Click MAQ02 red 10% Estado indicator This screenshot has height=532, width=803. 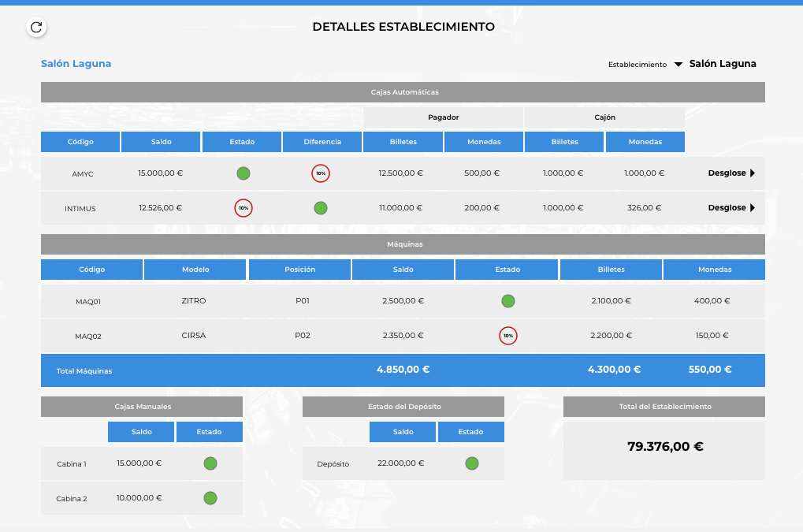[x=508, y=336]
